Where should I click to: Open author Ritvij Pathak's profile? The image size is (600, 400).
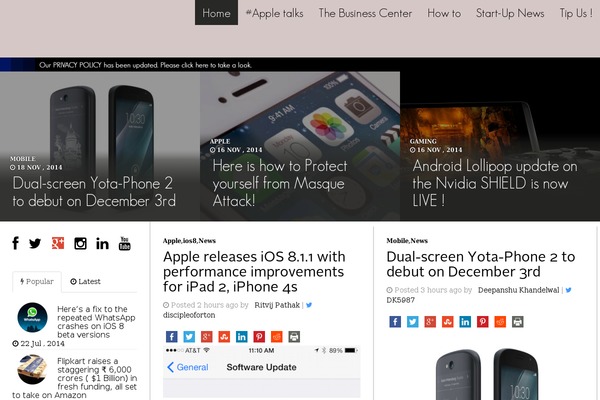coord(277,305)
